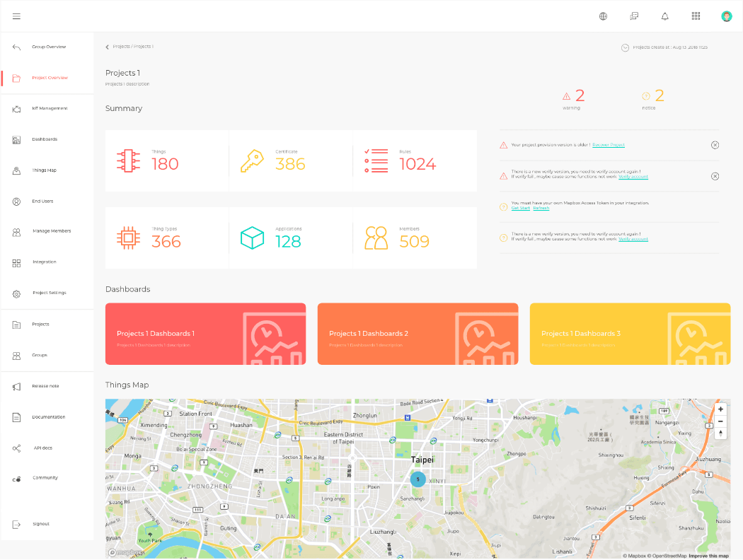Screen dimensions: 743x560
Task: Click the Certificate key icon
Action: (252, 161)
